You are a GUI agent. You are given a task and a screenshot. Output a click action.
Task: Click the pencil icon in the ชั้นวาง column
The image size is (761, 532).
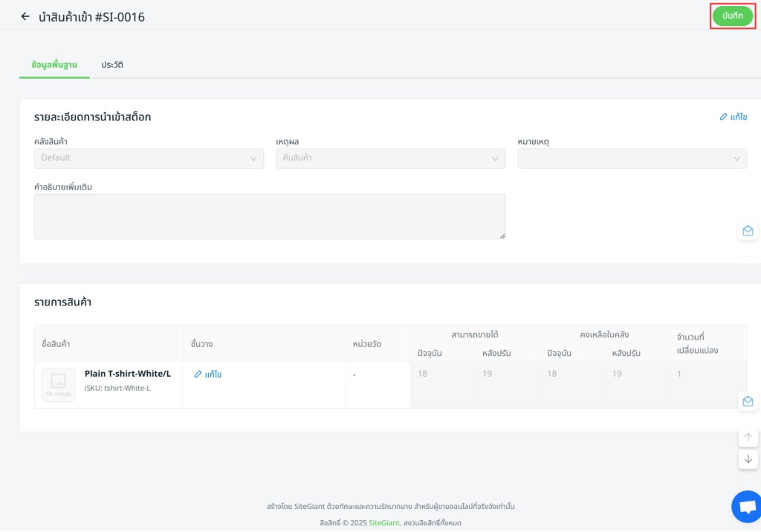(x=198, y=374)
